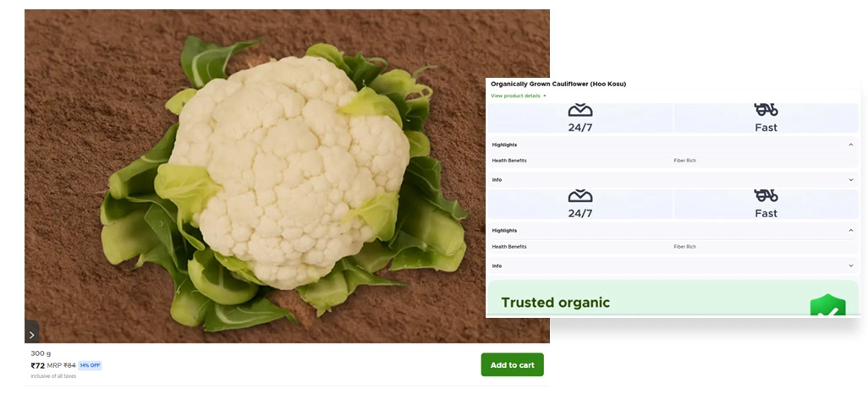Click the first Fast delivery scooter icon

tap(766, 109)
